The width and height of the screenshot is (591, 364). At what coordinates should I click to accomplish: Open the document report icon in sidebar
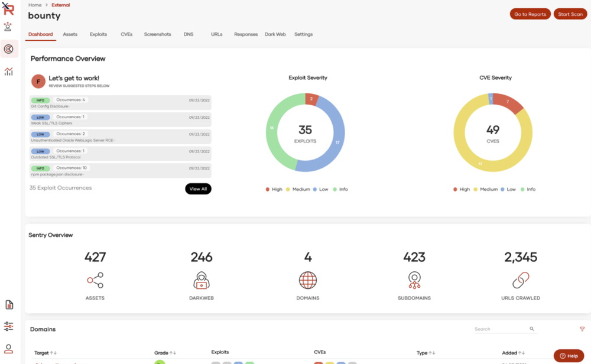point(9,304)
